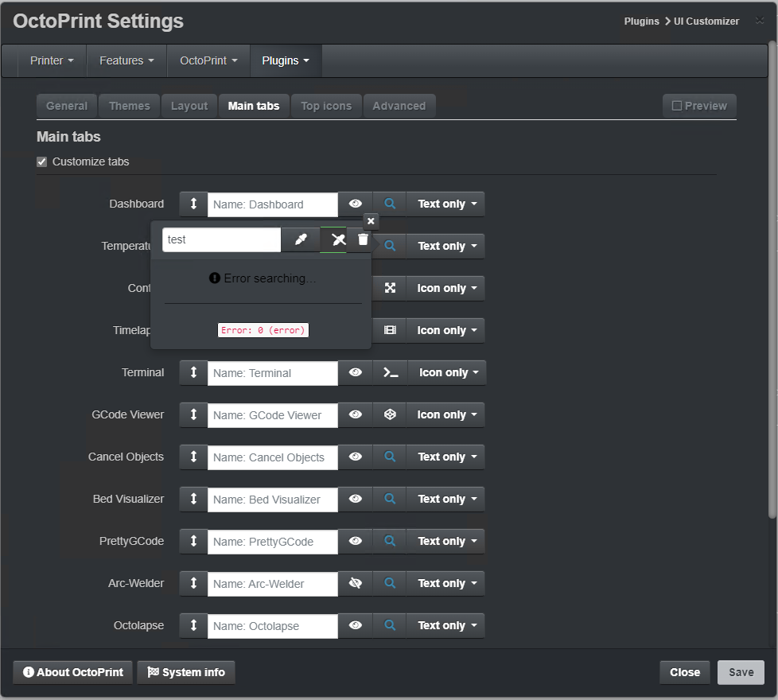778x700 pixels.
Task: Click the arrows icon on the Control row
Action: 390,288
